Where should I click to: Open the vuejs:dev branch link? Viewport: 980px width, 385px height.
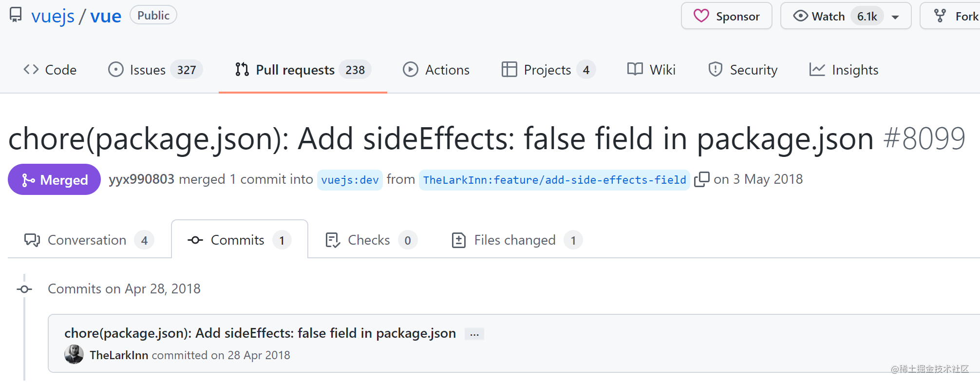point(350,179)
